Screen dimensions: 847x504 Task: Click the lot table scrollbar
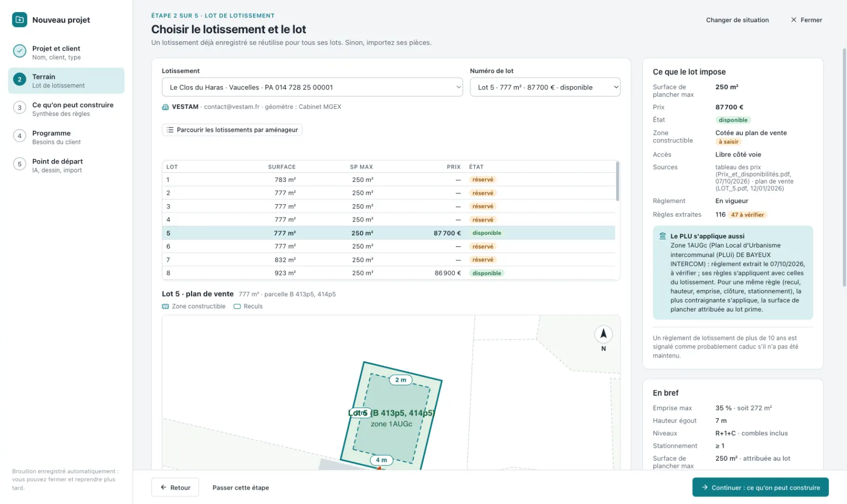point(617,181)
